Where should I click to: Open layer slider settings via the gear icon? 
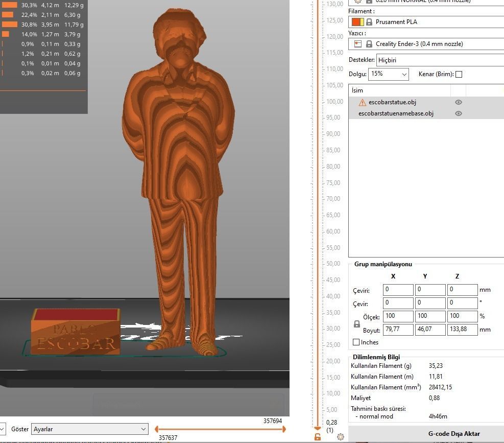point(341,437)
